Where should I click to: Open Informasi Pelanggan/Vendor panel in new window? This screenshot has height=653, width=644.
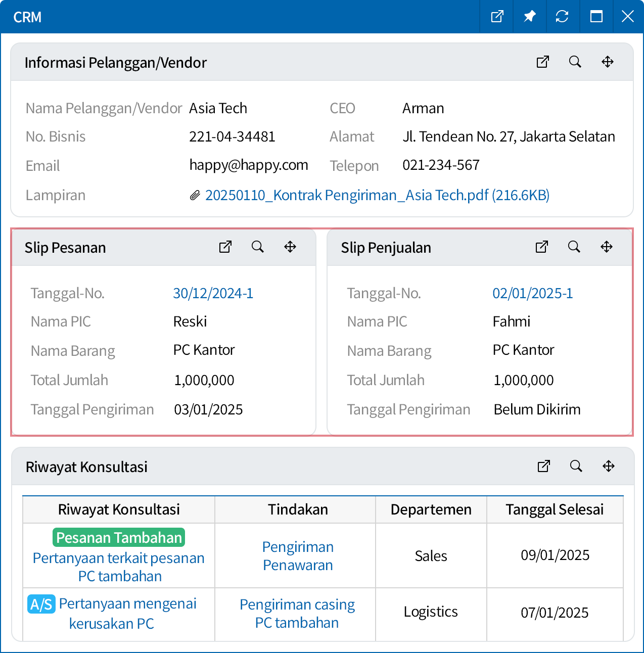point(543,62)
